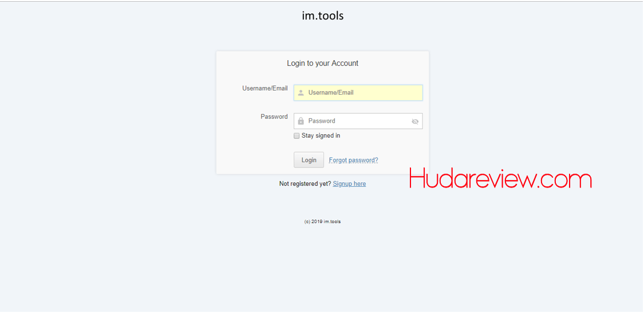The height and width of the screenshot is (313, 644).
Task: Click the im.tools site title header
Action: click(x=322, y=15)
